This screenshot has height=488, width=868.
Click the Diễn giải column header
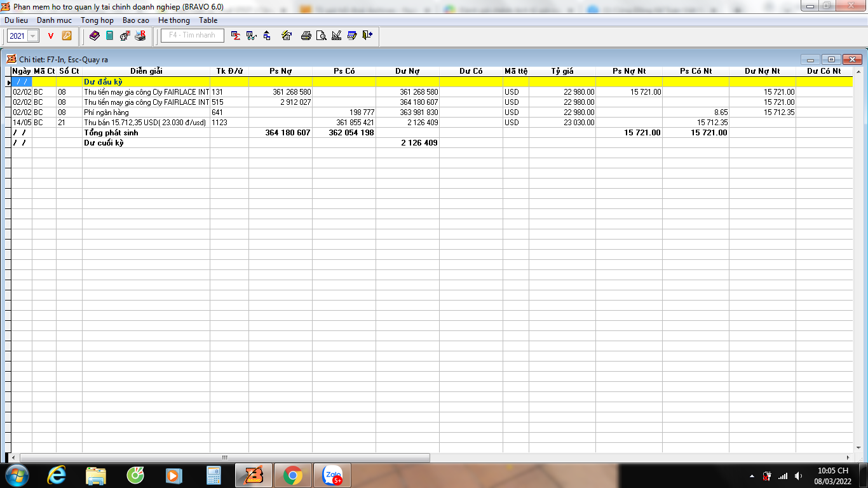tap(146, 71)
